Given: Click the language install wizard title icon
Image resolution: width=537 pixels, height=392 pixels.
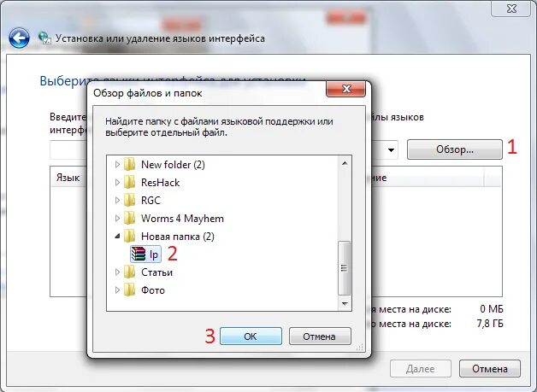Looking at the screenshot, I should point(44,38).
